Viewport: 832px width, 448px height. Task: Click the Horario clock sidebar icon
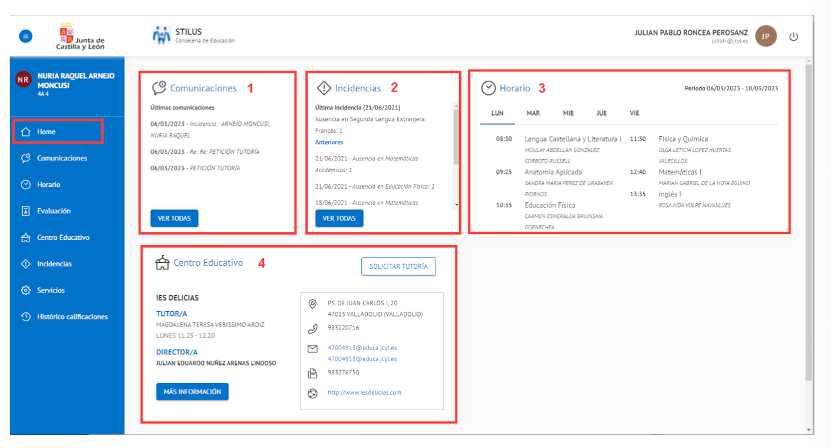25,185
